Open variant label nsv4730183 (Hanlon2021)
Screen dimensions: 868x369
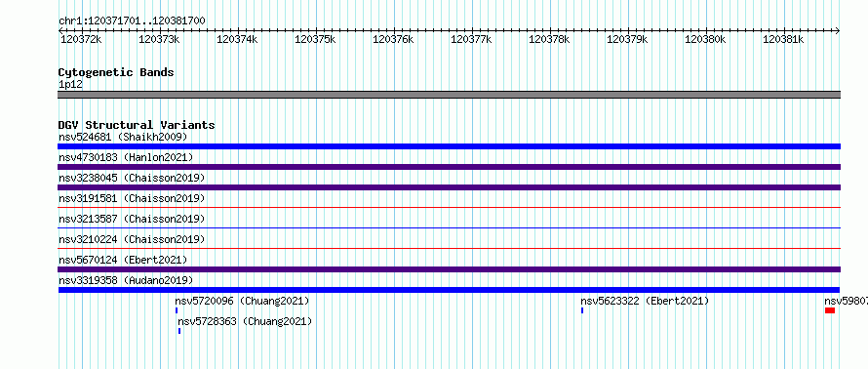[126, 157]
